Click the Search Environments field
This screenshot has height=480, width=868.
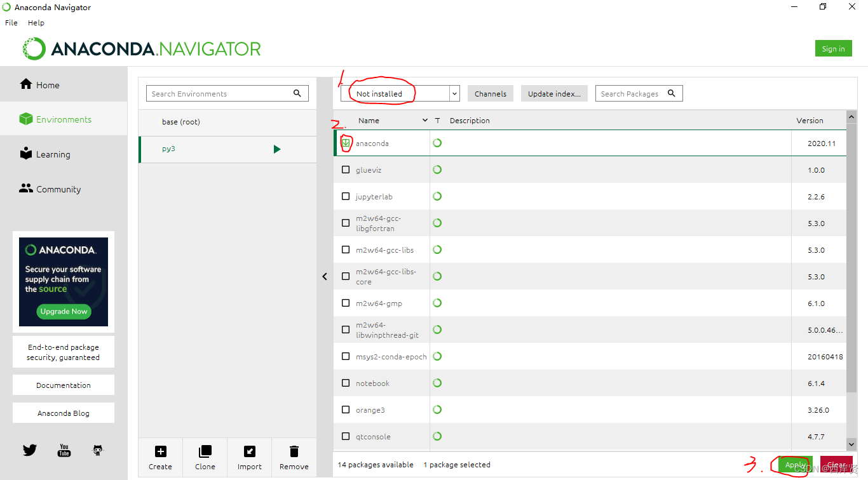tap(227, 93)
